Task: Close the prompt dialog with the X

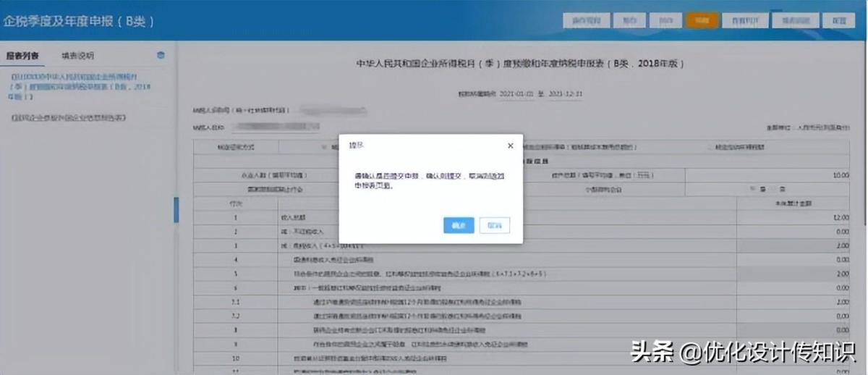Action: point(510,146)
